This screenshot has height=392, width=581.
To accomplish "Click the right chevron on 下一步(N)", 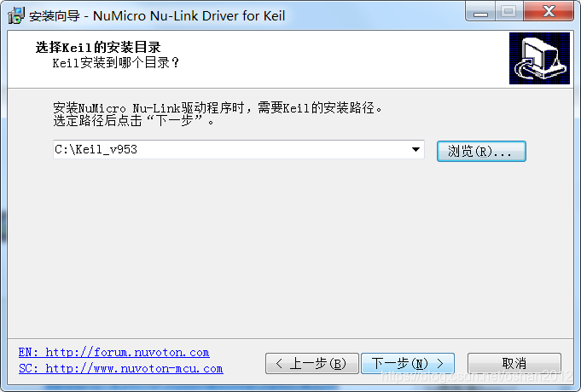I will [x=440, y=364].
